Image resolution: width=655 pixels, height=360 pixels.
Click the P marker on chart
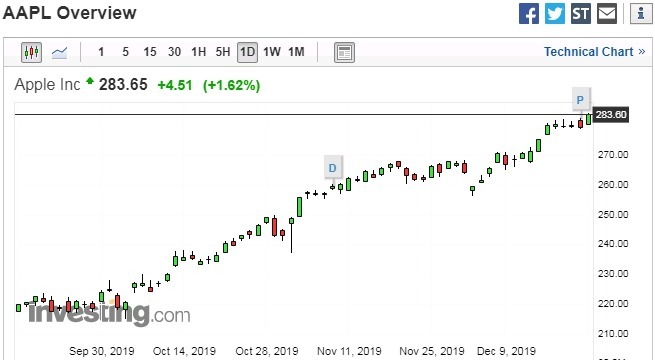[580, 100]
